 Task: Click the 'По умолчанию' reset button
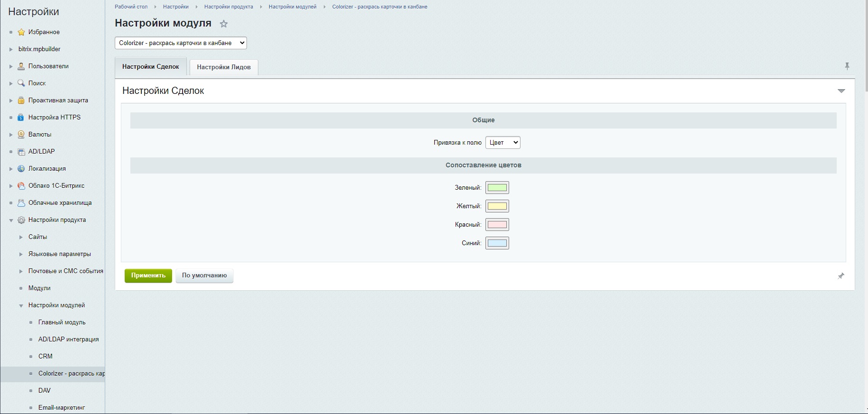coord(204,276)
